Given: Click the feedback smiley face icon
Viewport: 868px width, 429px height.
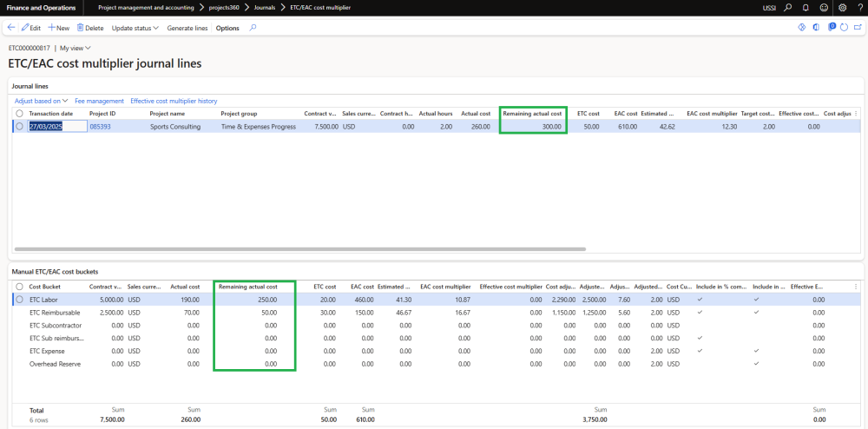Looking at the screenshot, I should coord(824,7).
